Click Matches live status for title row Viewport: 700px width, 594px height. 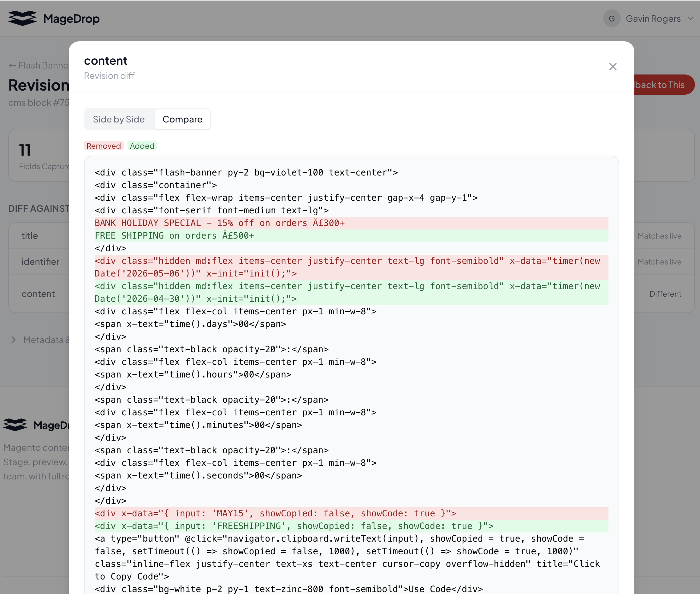pyautogui.click(x=659, y=236)
